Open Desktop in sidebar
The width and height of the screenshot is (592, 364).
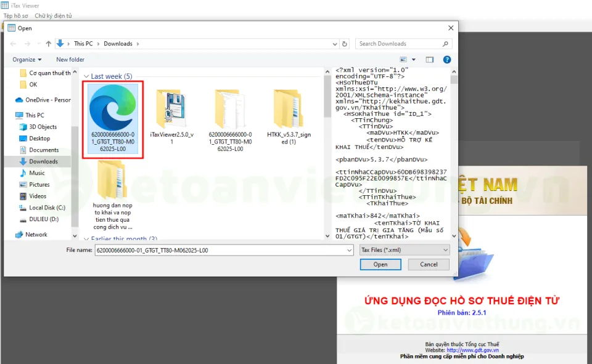click(x=35, y=139)
